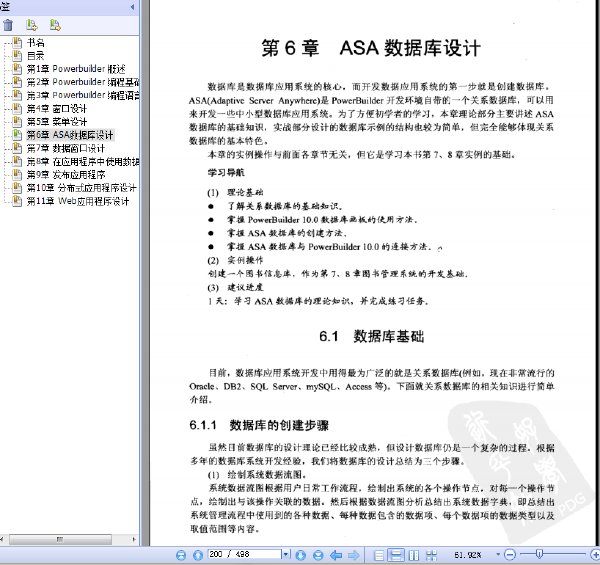
Task: Open 第10章 分布式应用程序设计 bookmark
Action: point(81,188)
